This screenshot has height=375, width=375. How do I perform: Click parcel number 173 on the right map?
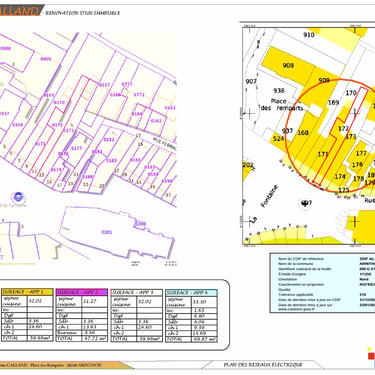[351, 136]
